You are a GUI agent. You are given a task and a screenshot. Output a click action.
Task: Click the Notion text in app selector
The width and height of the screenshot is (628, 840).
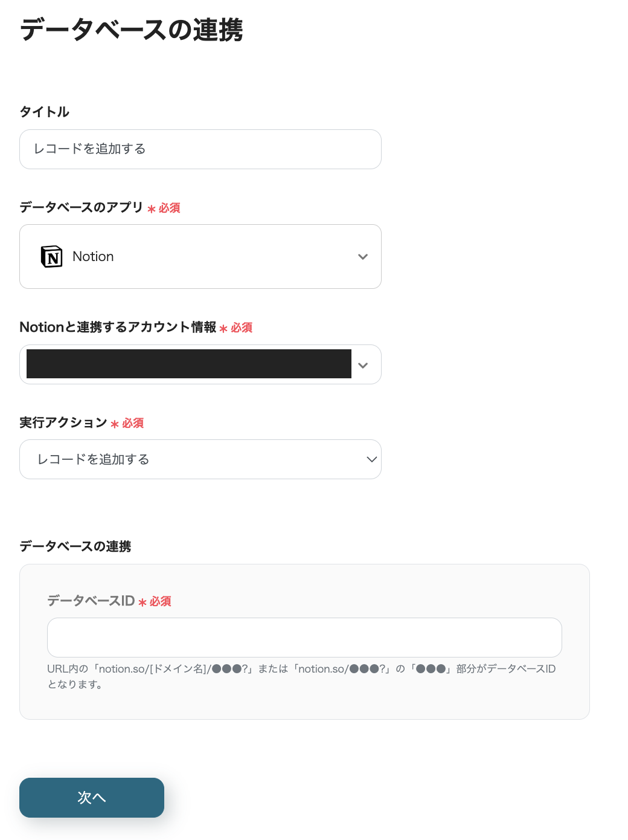click(93, 257)
